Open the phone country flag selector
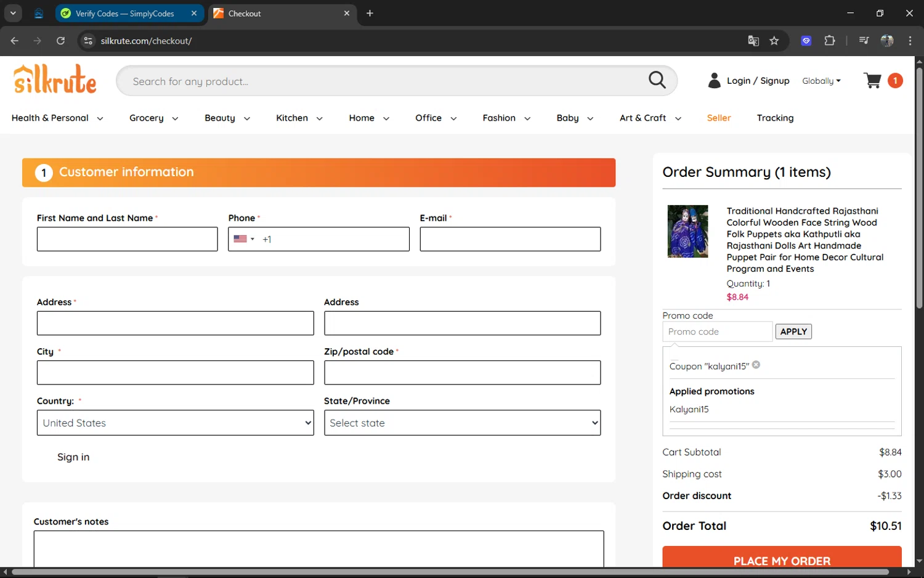924x578 pixels. click(244, 239)
